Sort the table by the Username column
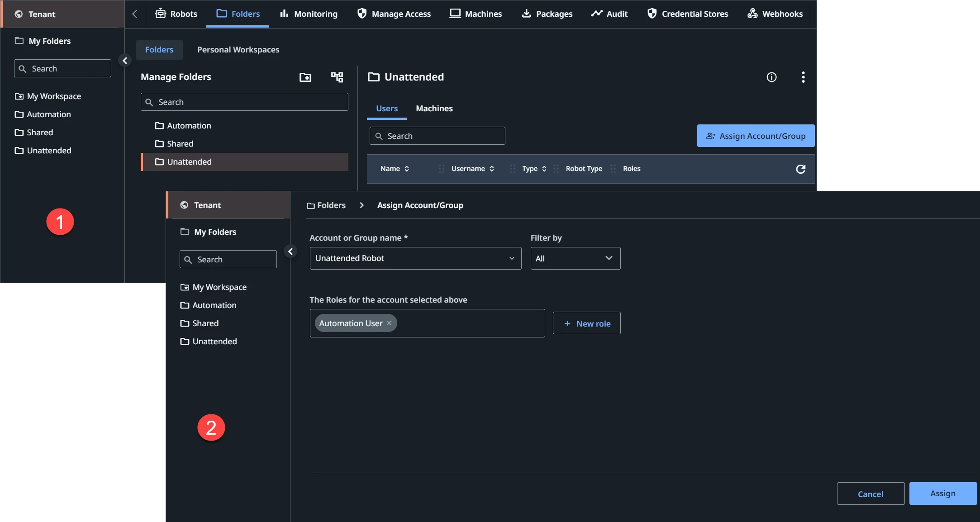Screen dimensions: 980x522 (x=473, y=169)
